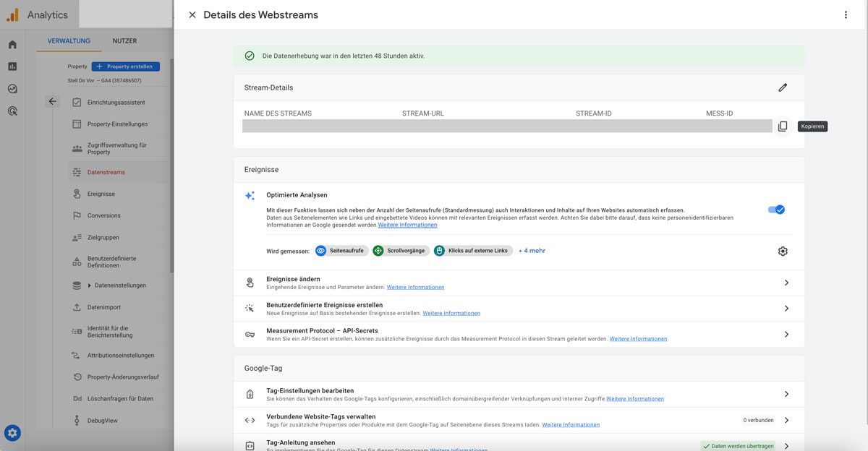This screenshot has height=451, width=868.
Task: Click the Seitenaufrufe chip
Action: 341,251
